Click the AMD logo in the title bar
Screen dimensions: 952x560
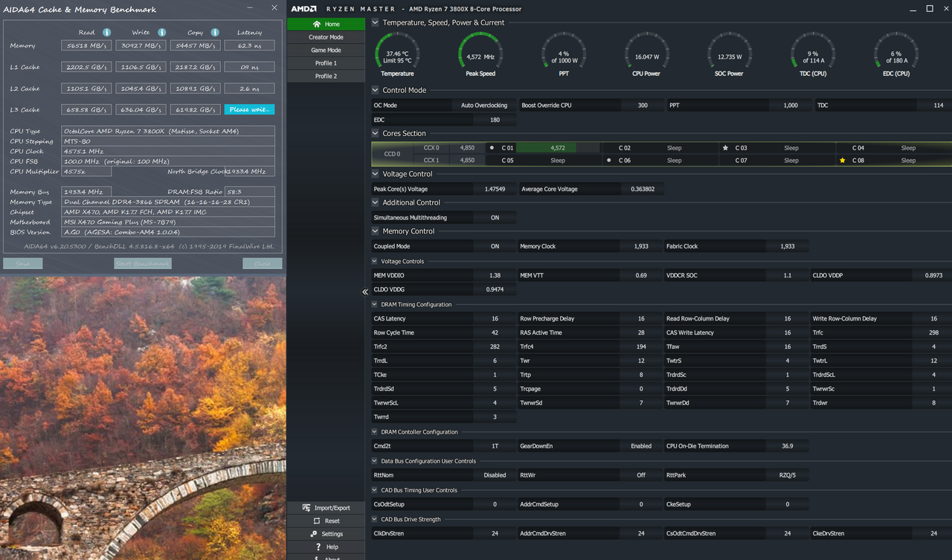click(304, 9)
